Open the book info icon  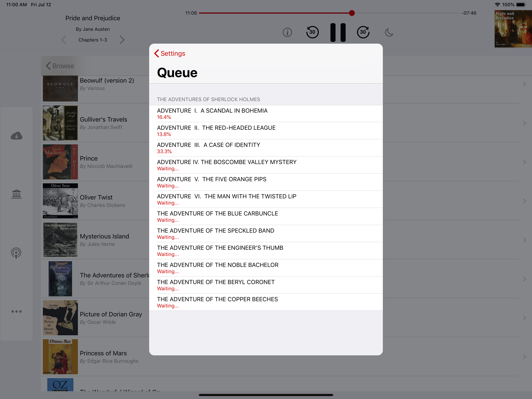tap(287, 32)
